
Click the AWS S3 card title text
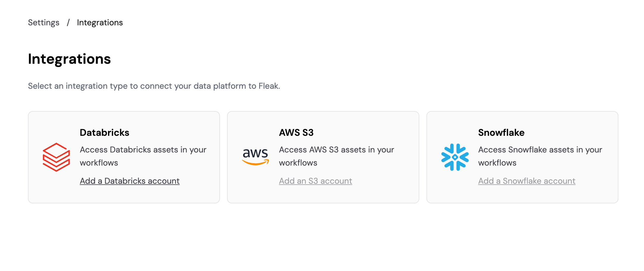[297, 133]
